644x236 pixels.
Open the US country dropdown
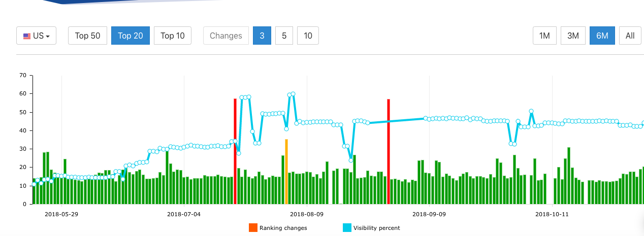pyautogui.click(x=36, y=36)
